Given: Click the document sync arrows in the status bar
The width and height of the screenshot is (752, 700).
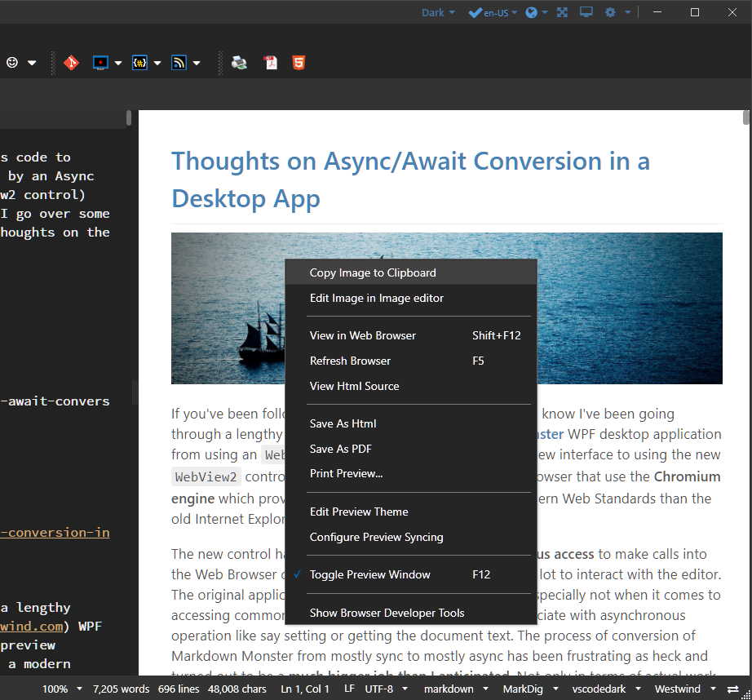Looking at the screenshot, I should [x=732, y=689].
